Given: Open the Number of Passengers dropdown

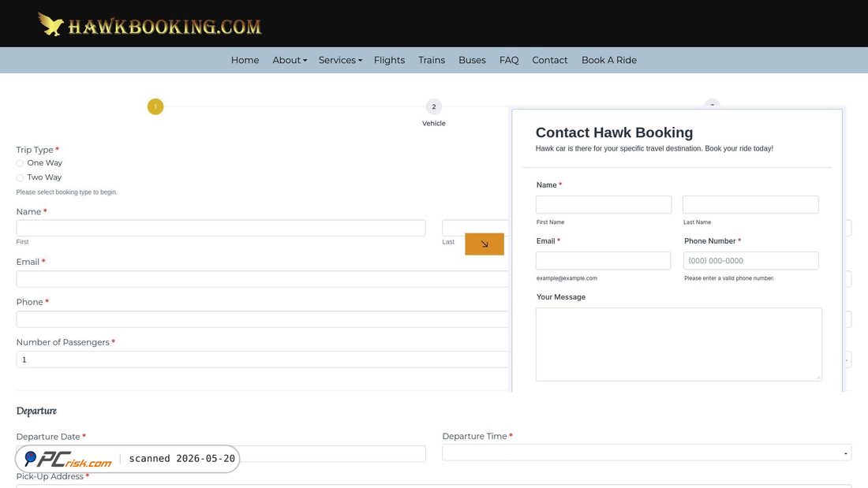Looking at the screenshot, I should coord(263,359).
